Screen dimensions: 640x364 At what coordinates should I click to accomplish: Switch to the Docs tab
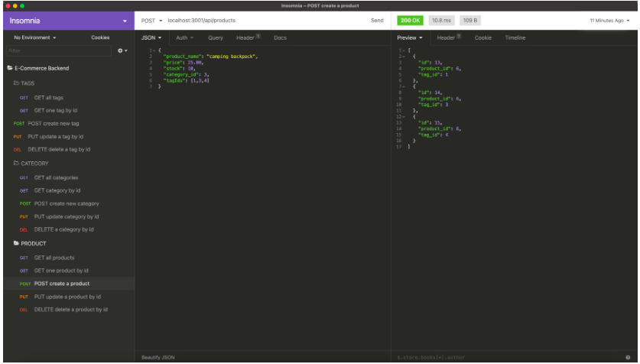(280, 37)
